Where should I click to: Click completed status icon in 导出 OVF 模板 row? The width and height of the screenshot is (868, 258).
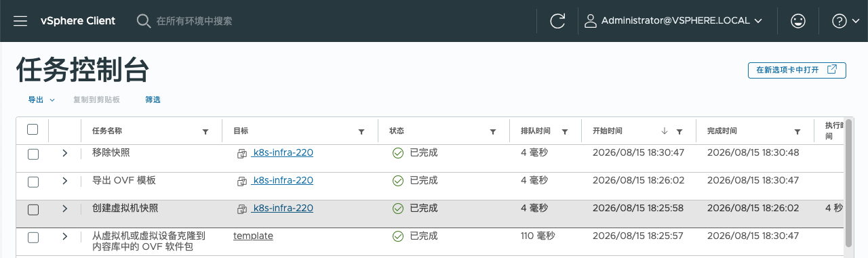pyautogui.click(x=398, y=181)
